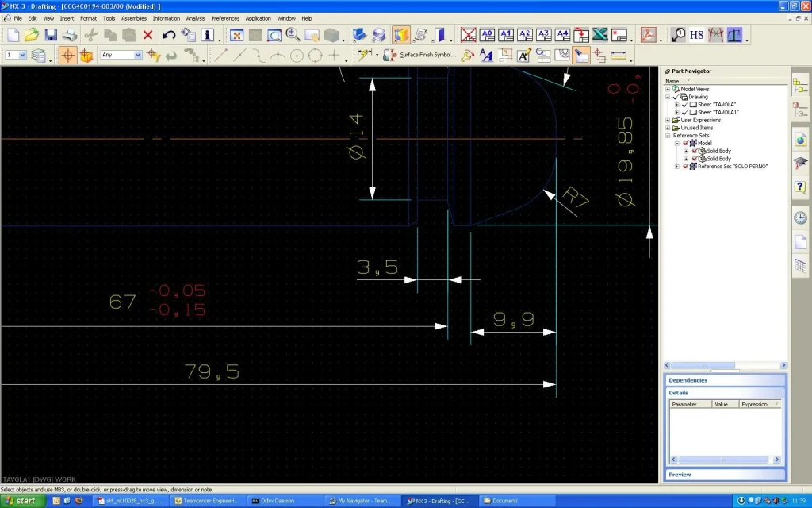Toggle the checkmark on Sheet "TAVOLA"
The image size is (812, 508).
(x=684, y=105)
